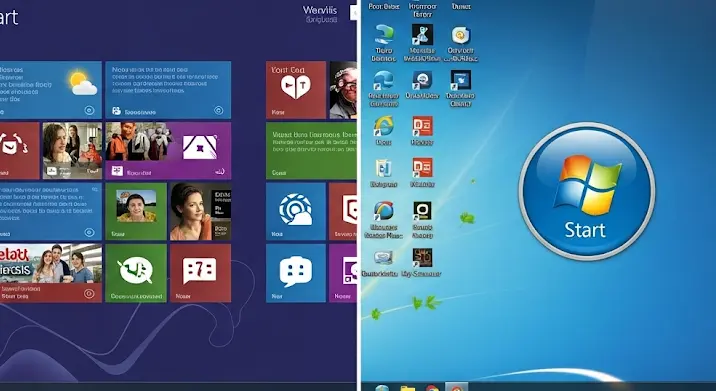Open the blue tile with spiral cloud icon

coord(296,211)
